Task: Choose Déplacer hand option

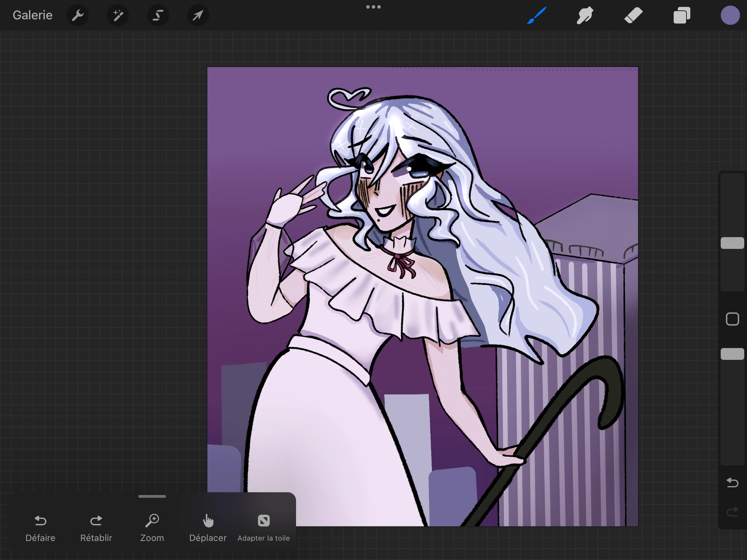Action: [208, 528]
